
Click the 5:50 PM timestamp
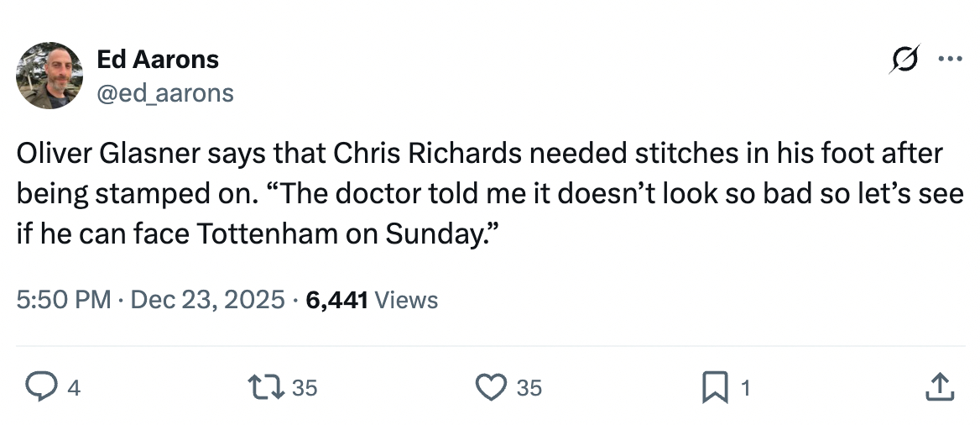pyautogui.click(x=64, y=300)
